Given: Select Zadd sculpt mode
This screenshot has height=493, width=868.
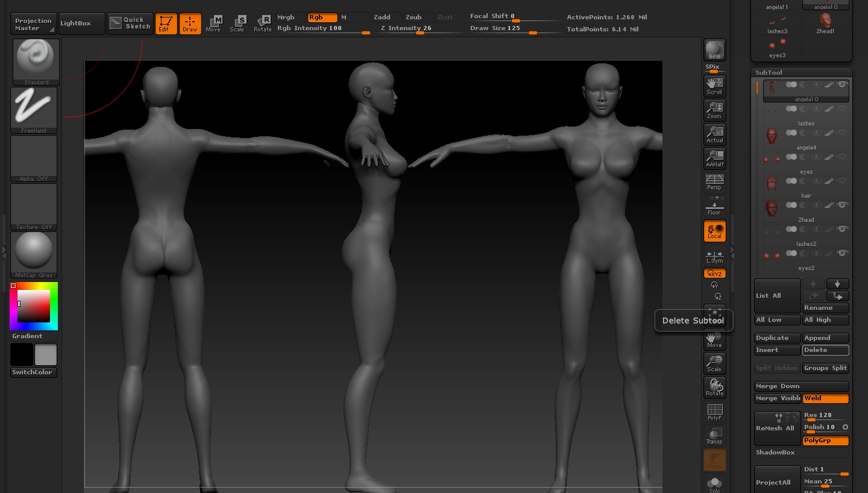Looking at the screenshot, I should point(386,17).
